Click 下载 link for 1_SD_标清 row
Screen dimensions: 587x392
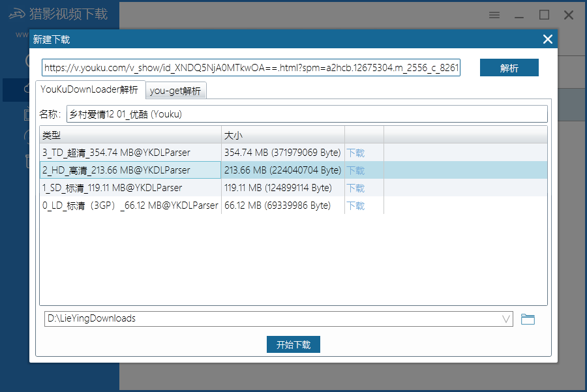[x=355, y=188]
